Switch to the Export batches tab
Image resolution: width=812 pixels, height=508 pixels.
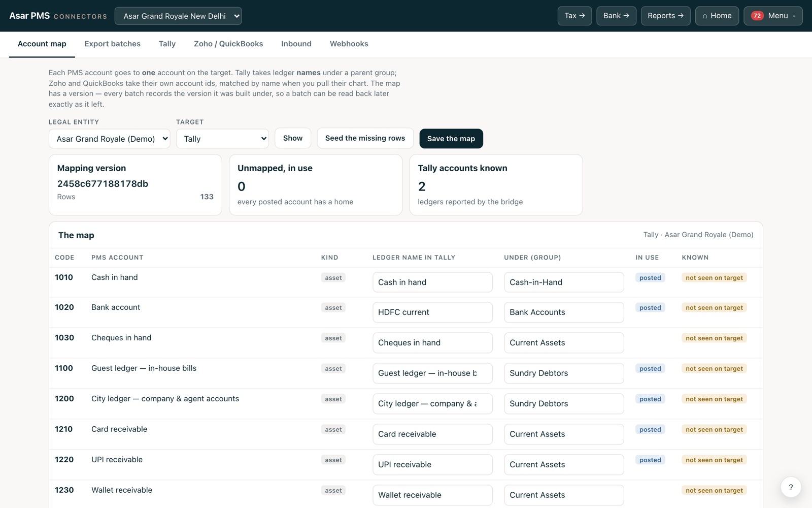tap(113, 44)
